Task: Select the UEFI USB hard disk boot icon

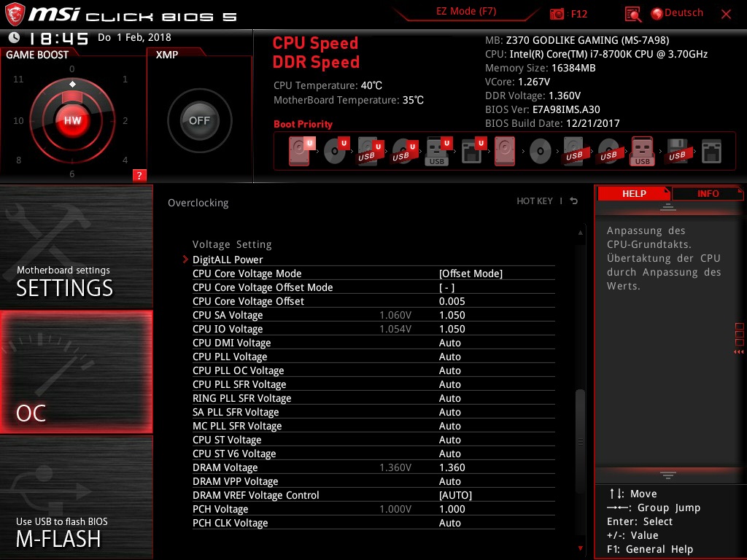Action: point(370,152)
